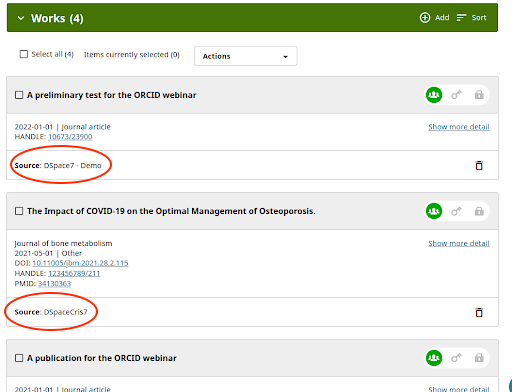
Task: Set preliminary test work visibility to trusted parties
Action: (456, 95)
